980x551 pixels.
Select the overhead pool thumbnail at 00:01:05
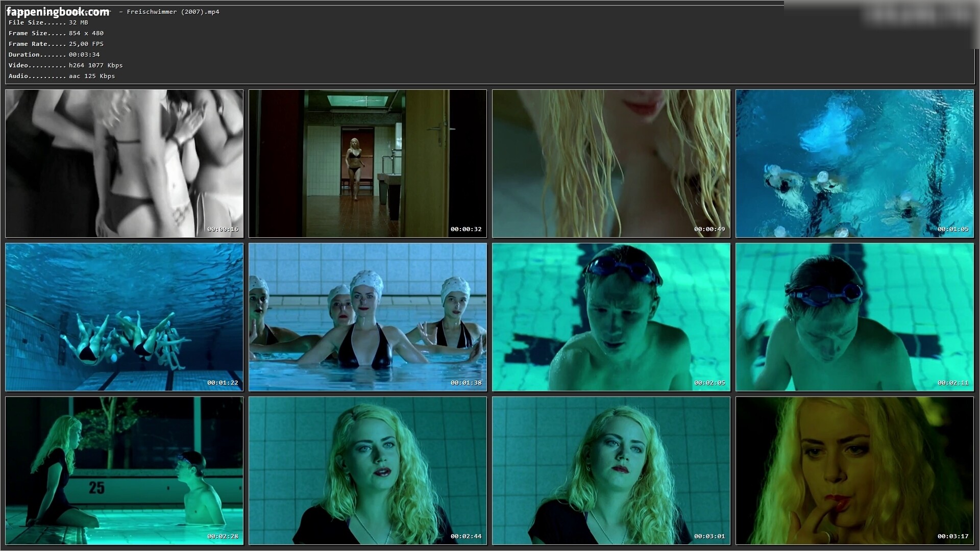point(854,163)
